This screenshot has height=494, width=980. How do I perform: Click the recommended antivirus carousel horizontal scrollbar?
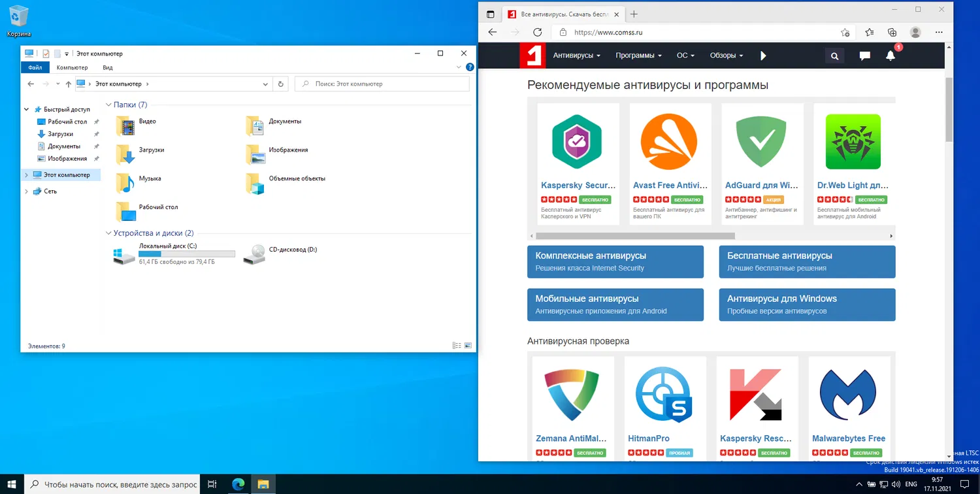tap(635, 236)
